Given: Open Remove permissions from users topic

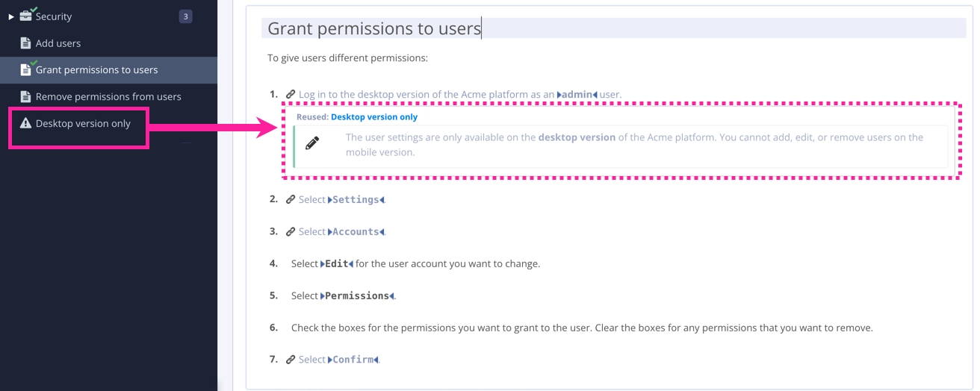Looking at the screenshot, I should click(x=108, y=97).
